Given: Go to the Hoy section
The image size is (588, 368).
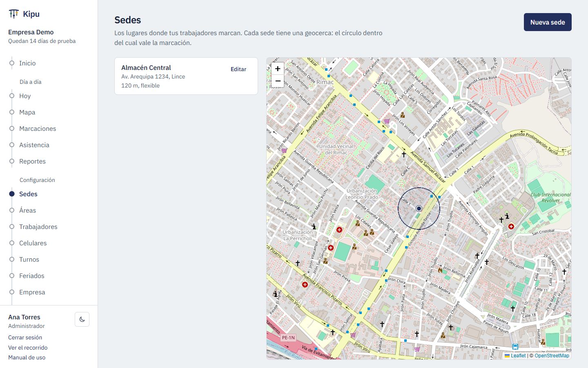Looking at the screenshot, I should pyautogui.click(x=25, y=96).
